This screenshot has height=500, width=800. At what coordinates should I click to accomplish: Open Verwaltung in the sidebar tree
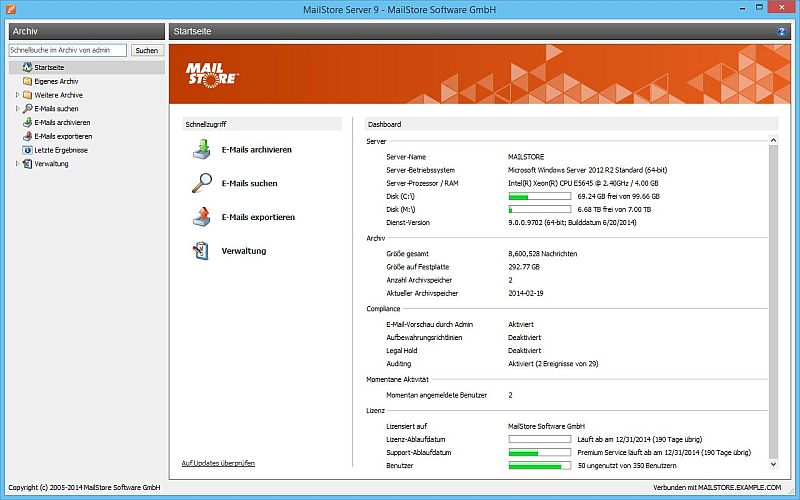pyautogui.click(x=51, y=164)
